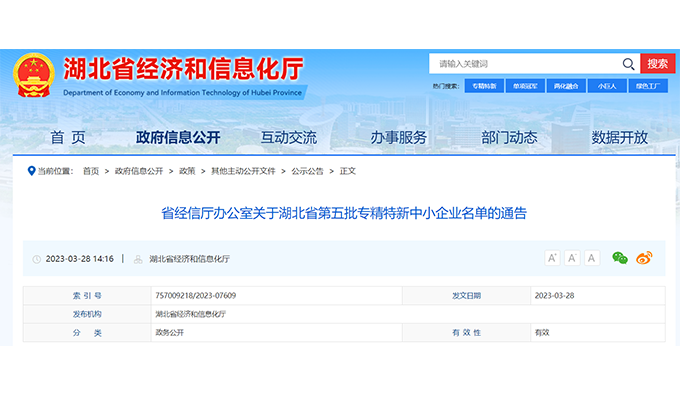Share the article via WeChat icon

(620, 258)
